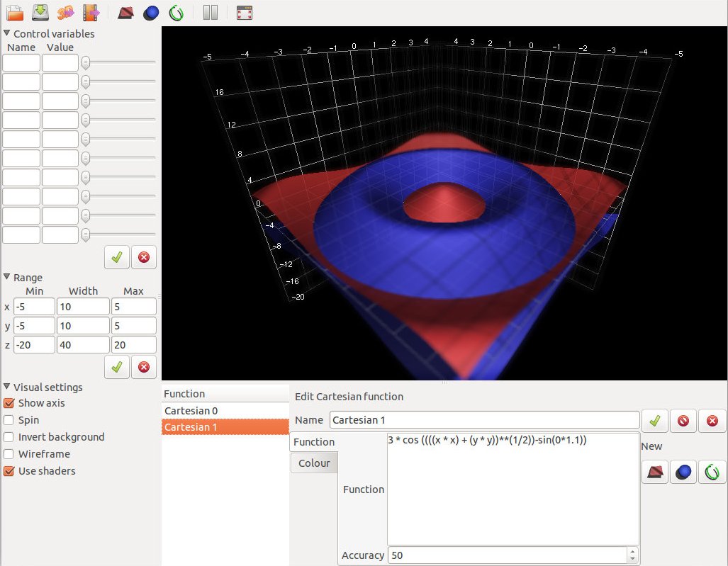The width and height of the screenshot is (728, 566).
Task: Create new spherical function under New
Action: tap(683, 472)
